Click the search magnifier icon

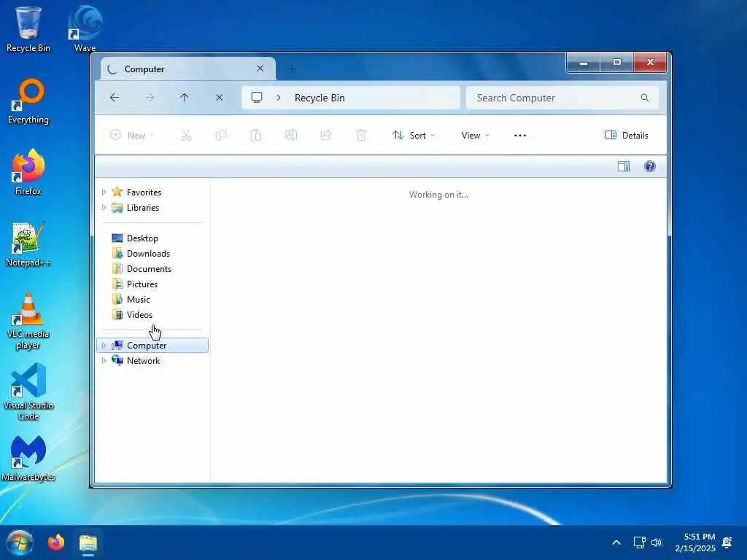pyautogui.click(x=645, y=98)
